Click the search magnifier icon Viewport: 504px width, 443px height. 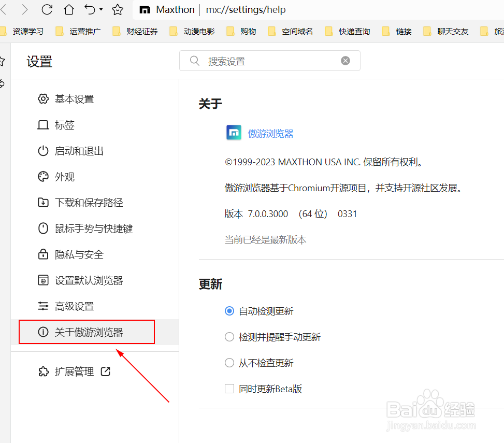pos(194,61)
